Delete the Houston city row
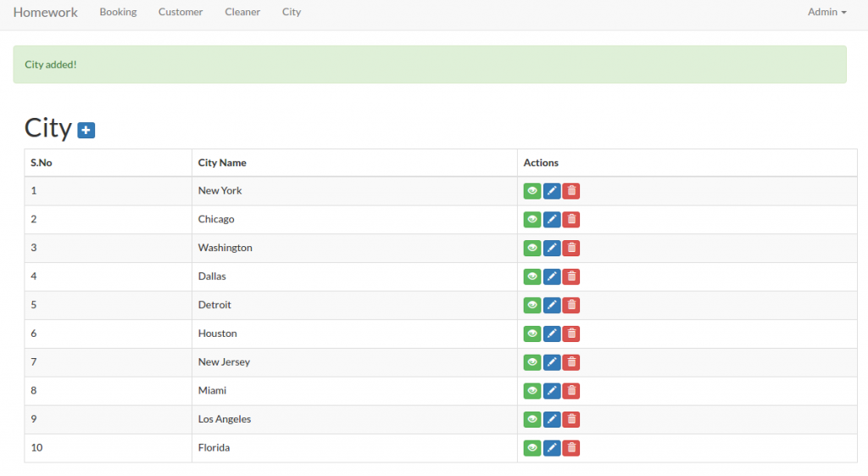Image resolution: width=868 pixels, height=476 pixels. (571, 333)
